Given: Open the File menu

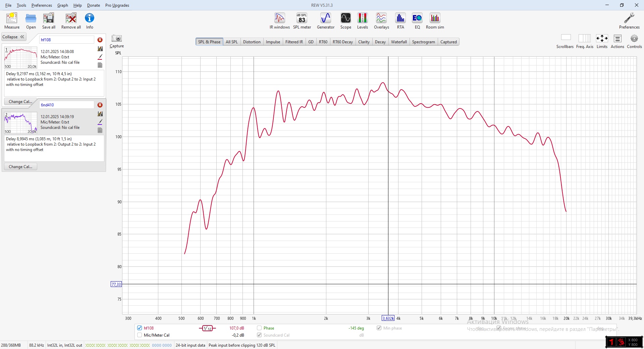Looking at the screenshot, I should [x=8, y=5].
